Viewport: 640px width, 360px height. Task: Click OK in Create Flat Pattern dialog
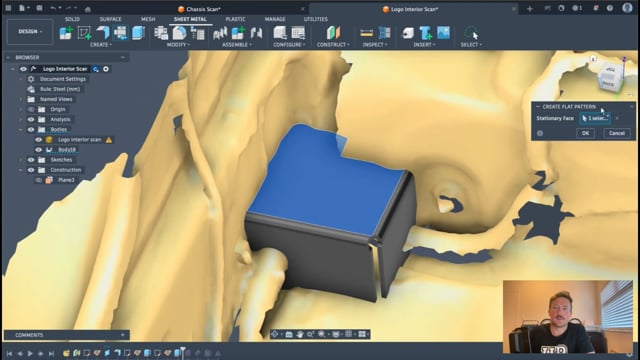(x=585, y=133)
